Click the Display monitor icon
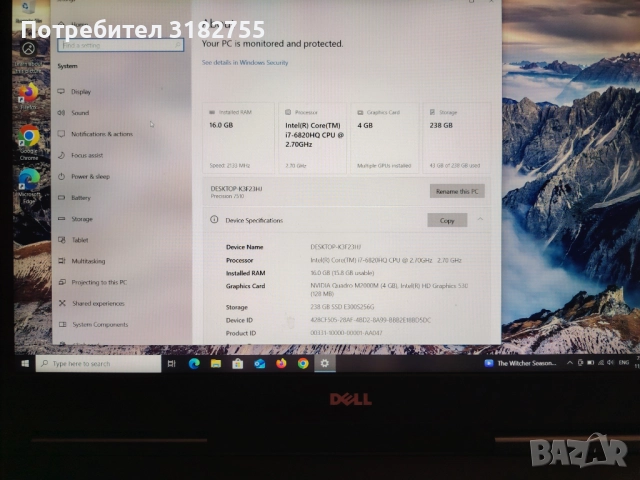 [61, 91]
